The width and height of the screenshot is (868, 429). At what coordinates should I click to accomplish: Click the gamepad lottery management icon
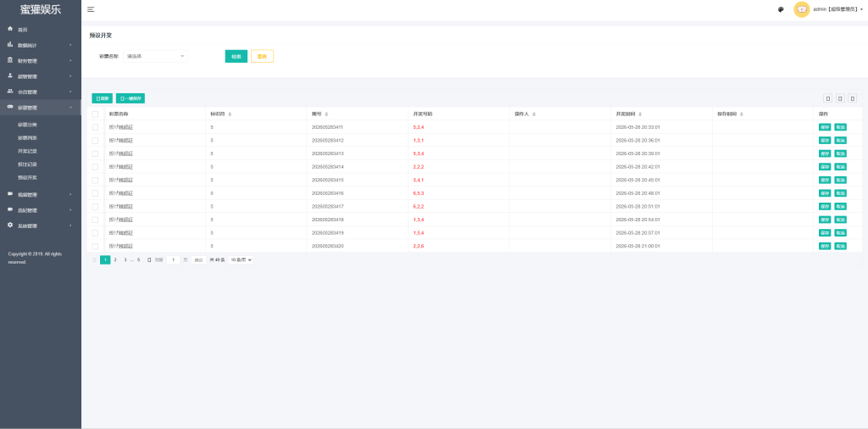point(10,107)
